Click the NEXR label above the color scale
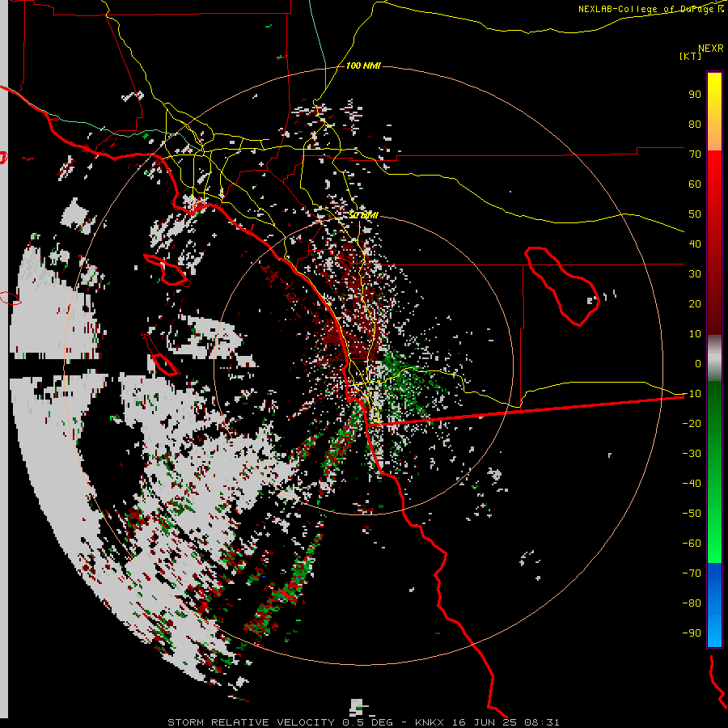The width and height of the screenshot is (728, 728). pos(711,49)
